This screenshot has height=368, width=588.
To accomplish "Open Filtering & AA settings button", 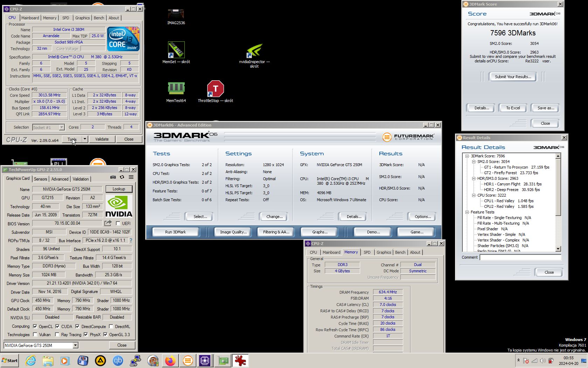I will point(276,232).
